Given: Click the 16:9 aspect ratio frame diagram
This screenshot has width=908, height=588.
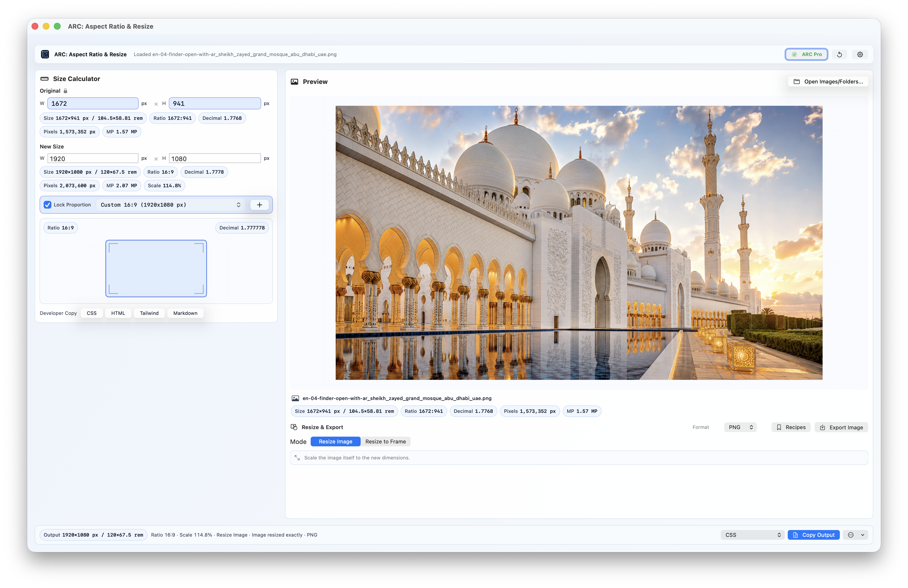Looking at the screenshot, I should click(156, 268).
